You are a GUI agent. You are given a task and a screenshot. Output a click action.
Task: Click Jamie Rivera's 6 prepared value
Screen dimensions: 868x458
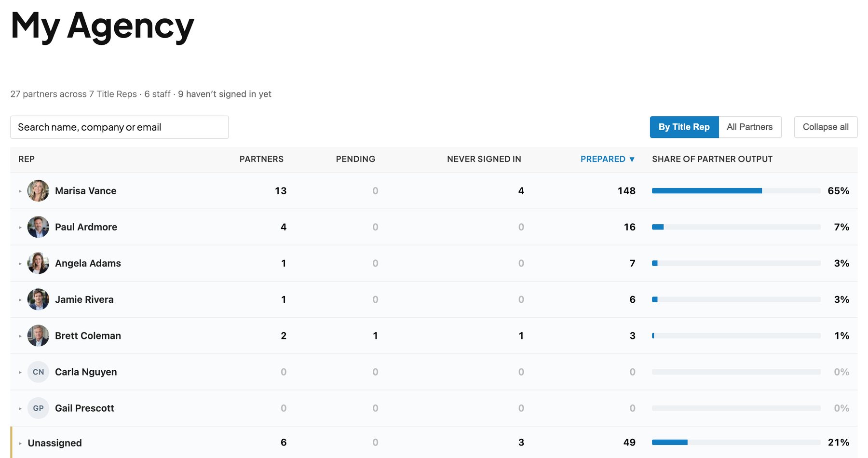(632, 299)
